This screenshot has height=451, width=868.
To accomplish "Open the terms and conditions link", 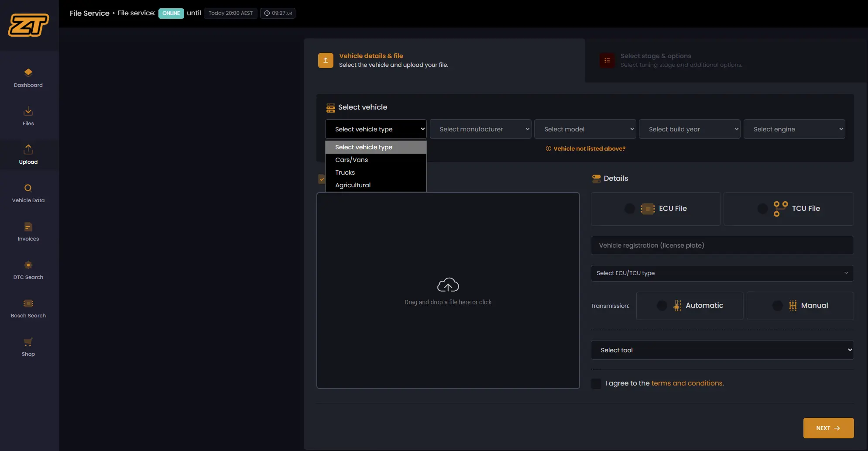I will pyautogui.click(x=687, y=383).
